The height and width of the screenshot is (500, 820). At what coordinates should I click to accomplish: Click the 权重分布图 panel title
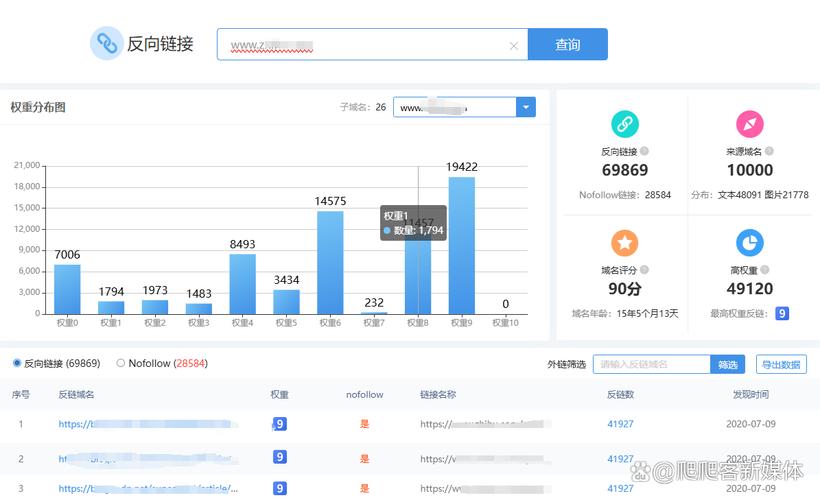pos(38,107)
